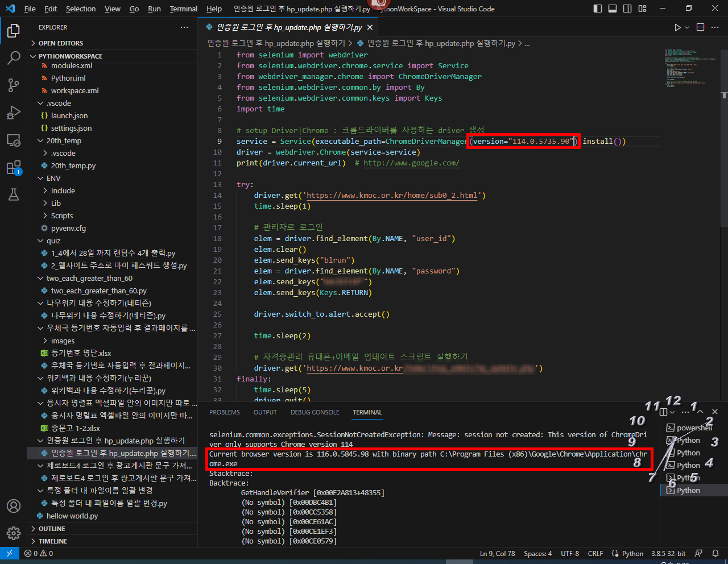Viewport: 728px width, 564px height.
Task: Switch to the PROBLEMS tab
Action: (225, 412)
